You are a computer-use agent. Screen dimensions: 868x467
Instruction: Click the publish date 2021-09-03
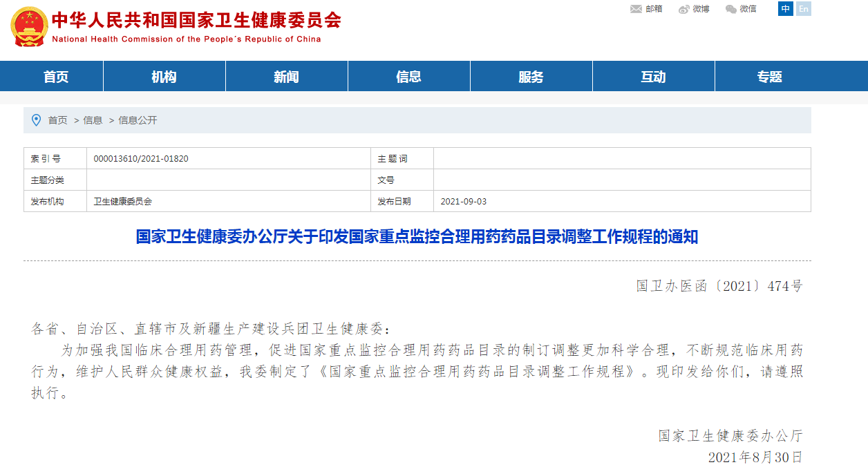(x=464, y=202)
